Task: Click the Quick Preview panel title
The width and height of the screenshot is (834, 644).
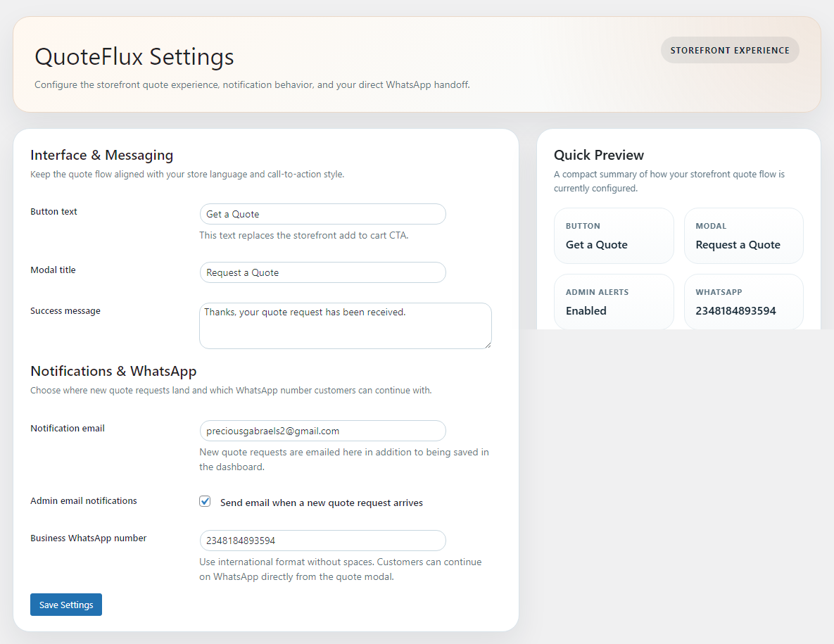Action: point(599,155)
